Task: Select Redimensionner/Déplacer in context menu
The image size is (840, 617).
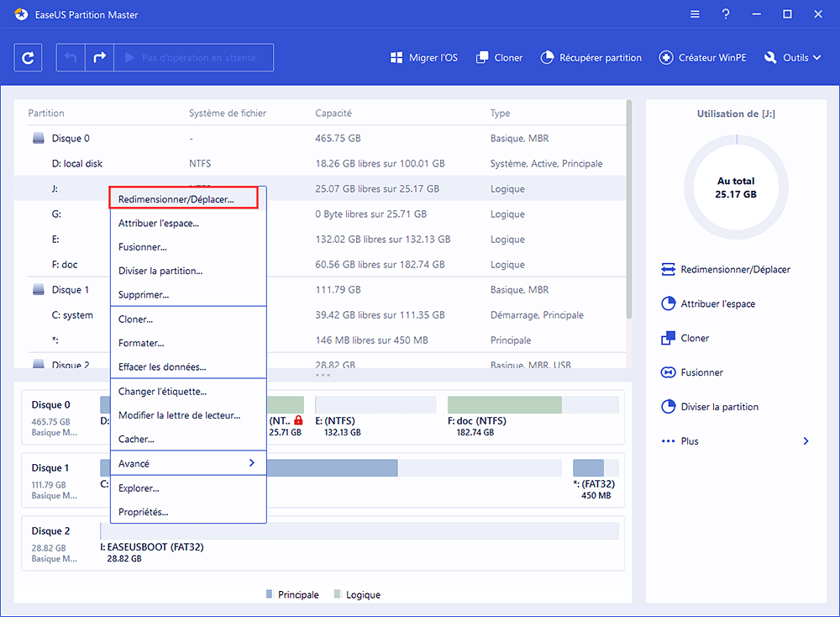Action: (183, 198)
